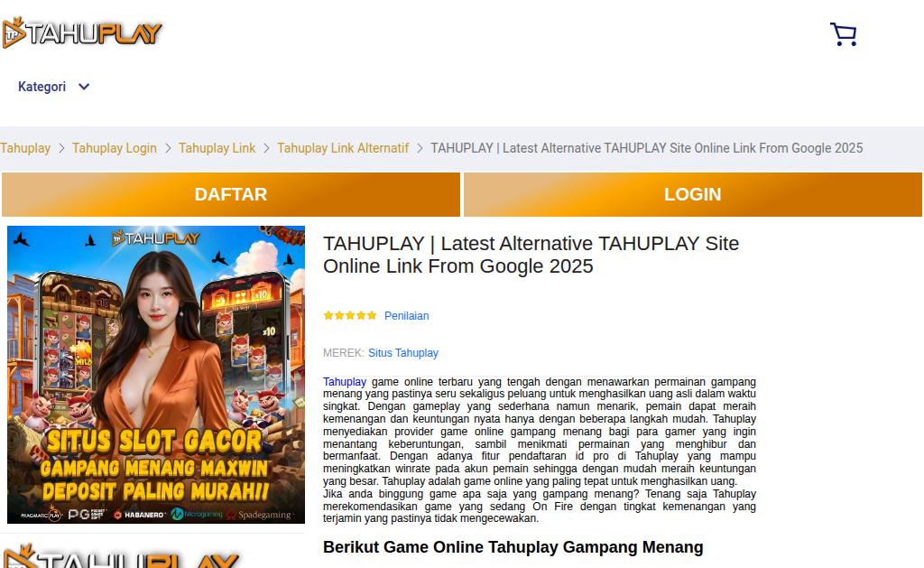Click the MEREK: label
This screenshot has width=924, height=568.
344,353
